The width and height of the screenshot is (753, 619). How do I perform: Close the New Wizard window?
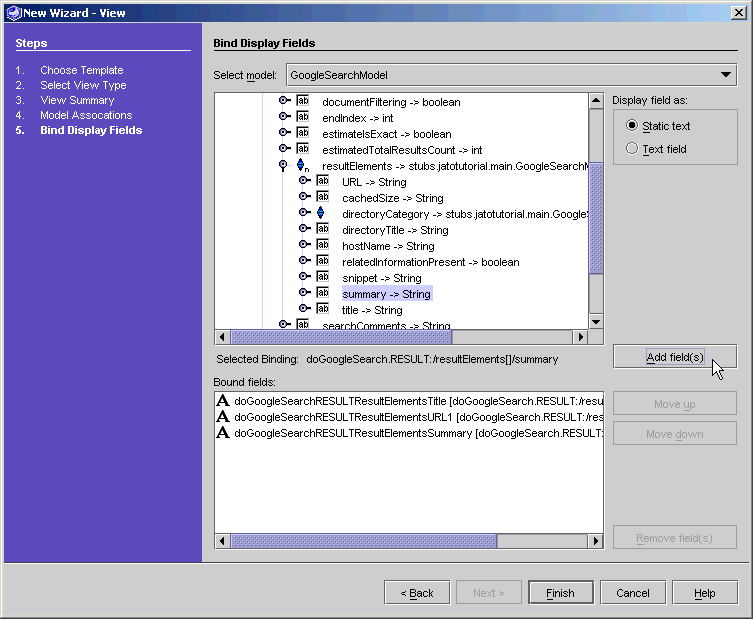click(739, 12)
